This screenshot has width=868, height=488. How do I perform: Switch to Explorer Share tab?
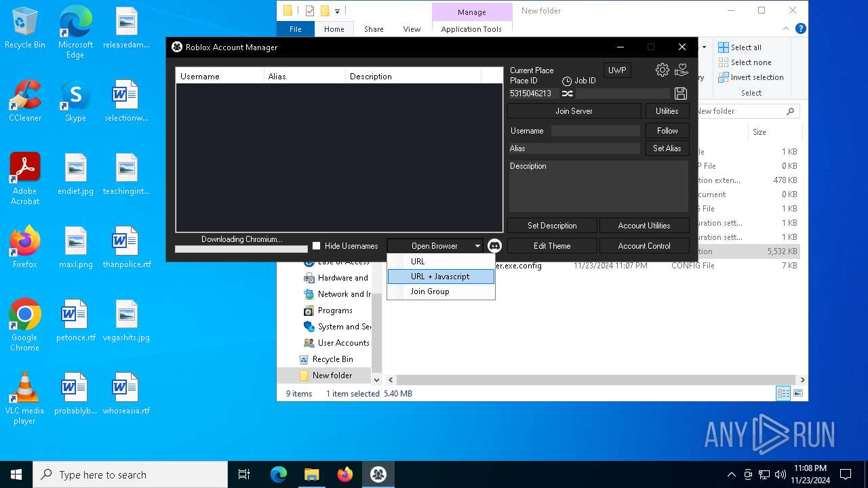click(x=374, y=29)
